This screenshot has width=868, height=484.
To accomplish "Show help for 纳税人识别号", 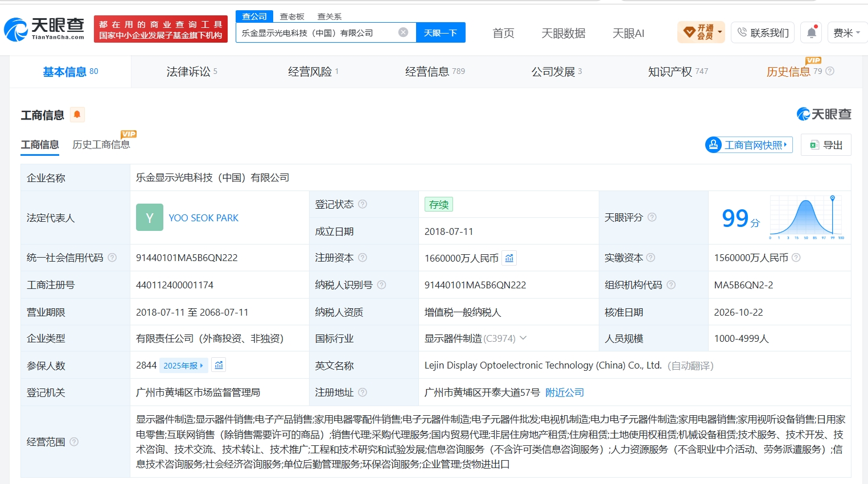I will 382,285.
